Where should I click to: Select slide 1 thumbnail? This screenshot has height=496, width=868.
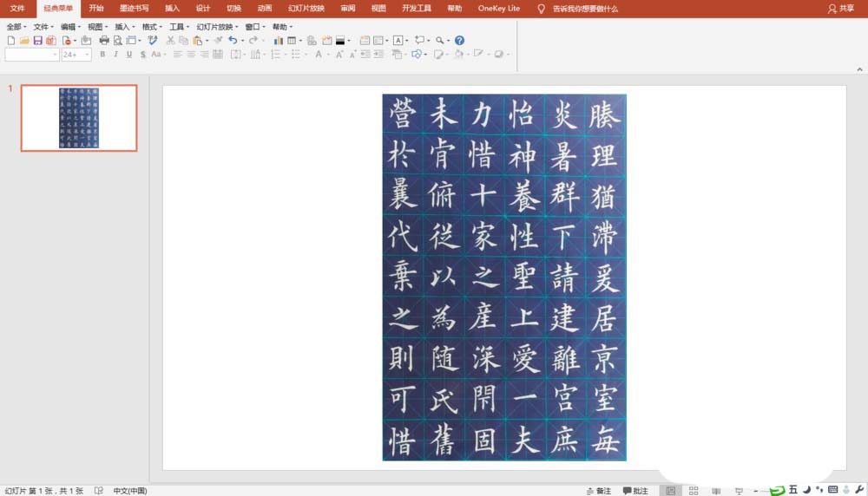79,118
